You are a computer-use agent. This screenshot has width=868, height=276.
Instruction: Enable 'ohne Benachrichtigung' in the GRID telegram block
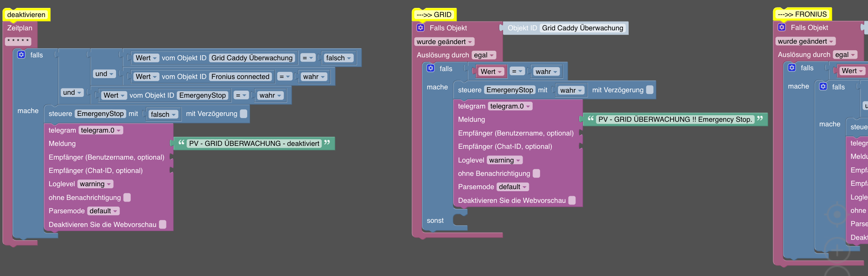pos(536,173)
